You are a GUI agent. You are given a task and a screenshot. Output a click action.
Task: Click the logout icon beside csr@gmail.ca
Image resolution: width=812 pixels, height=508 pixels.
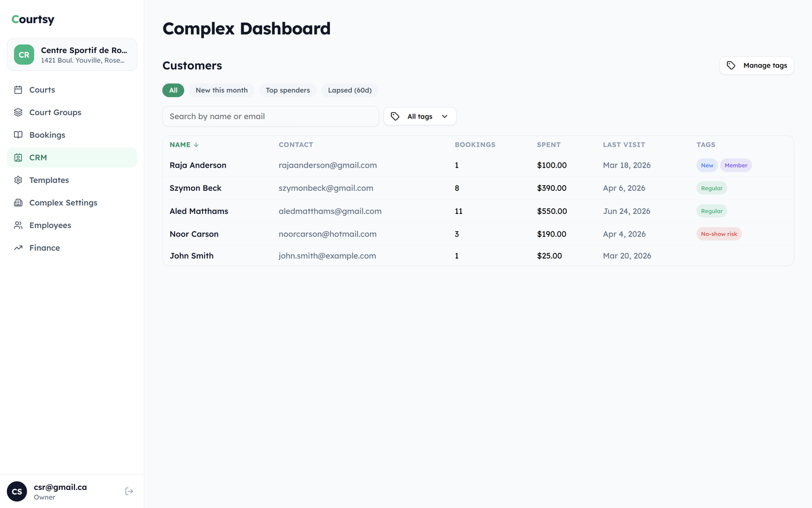(129, 492)
